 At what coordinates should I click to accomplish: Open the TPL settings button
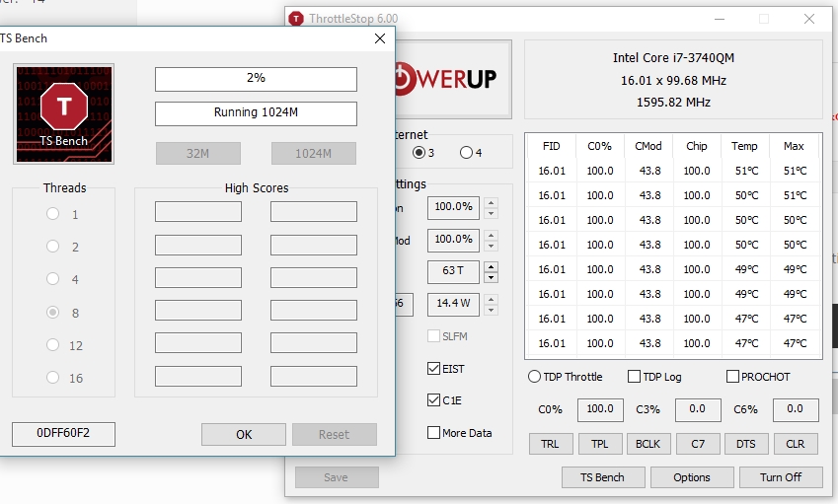coord(600,444)
